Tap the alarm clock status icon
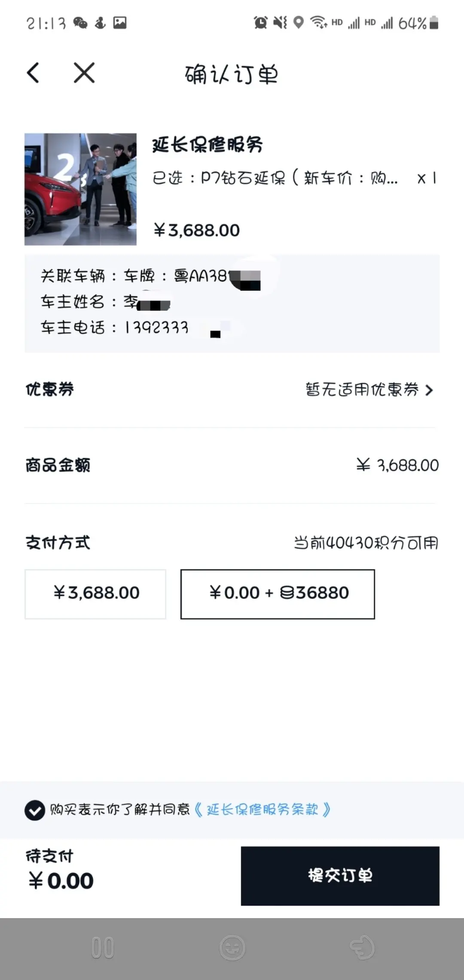Screen dimensions: 464x980 tap(260, 22)
